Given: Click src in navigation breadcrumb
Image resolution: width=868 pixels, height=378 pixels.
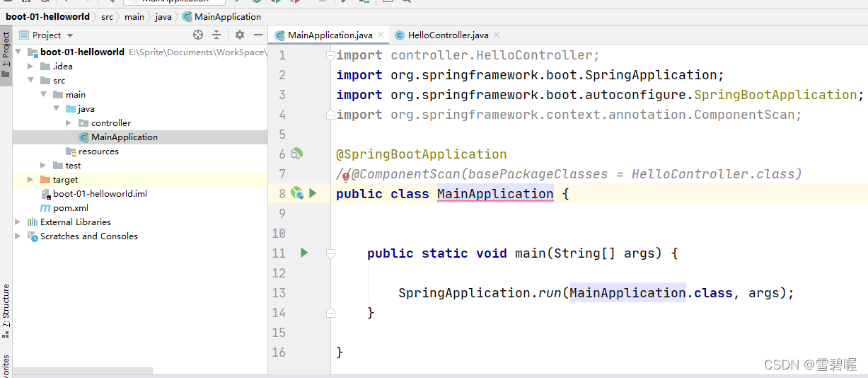Looking at the screenshot, I should tap(106, 16).
